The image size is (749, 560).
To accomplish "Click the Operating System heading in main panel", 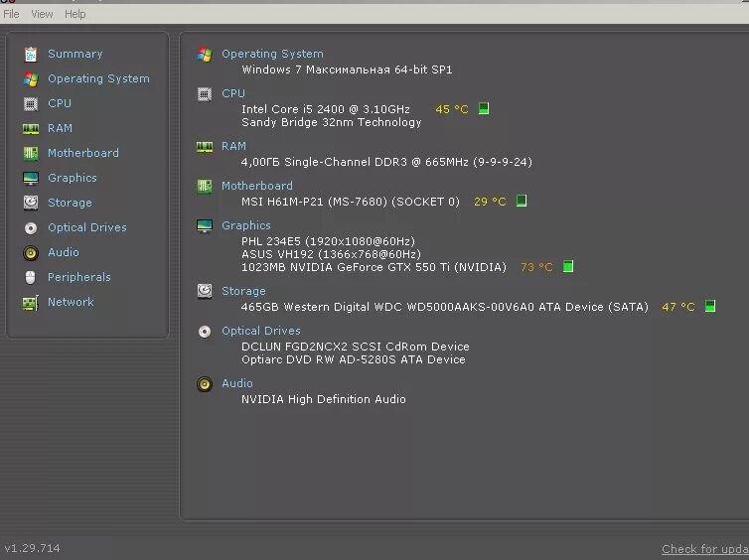I will click(272, 54).
